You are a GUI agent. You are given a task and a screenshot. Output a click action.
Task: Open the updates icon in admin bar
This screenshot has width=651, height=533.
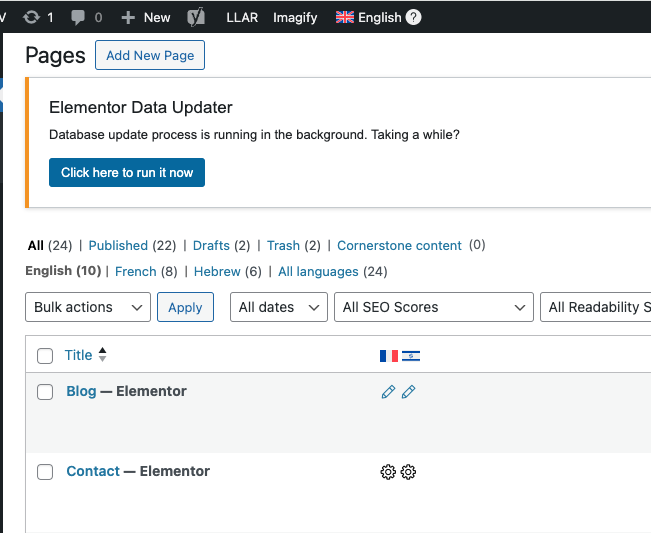[32, 17]
